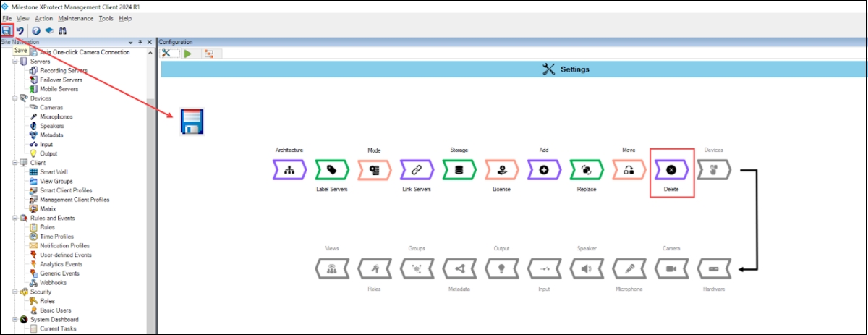Select the Storage database step icon
868x335 pixels.
pos(459,170)
